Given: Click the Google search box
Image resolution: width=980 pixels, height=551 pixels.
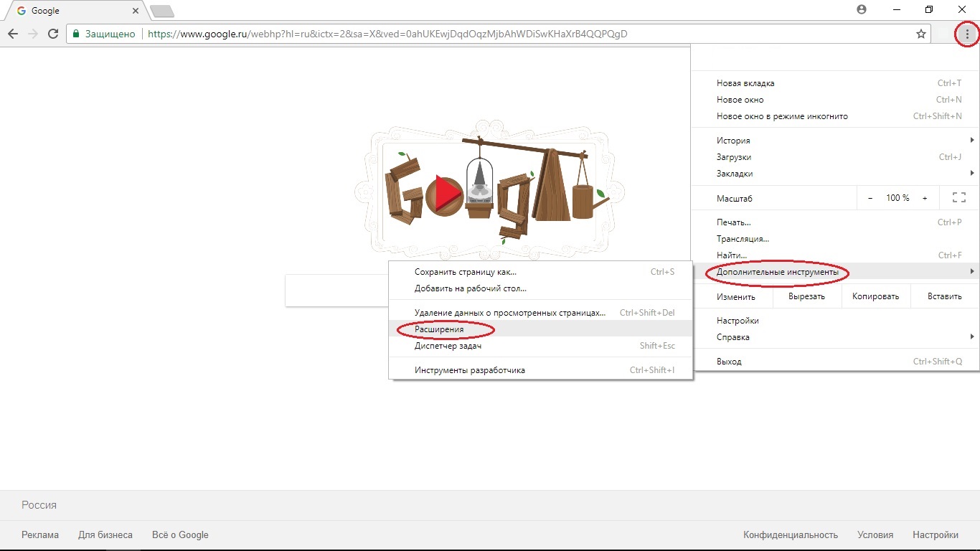Looking at the screenshot, I should (337, 291).
